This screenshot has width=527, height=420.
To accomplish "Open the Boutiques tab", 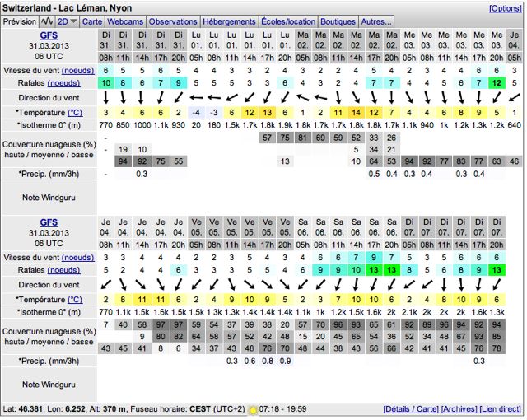I will coord(338,21).
